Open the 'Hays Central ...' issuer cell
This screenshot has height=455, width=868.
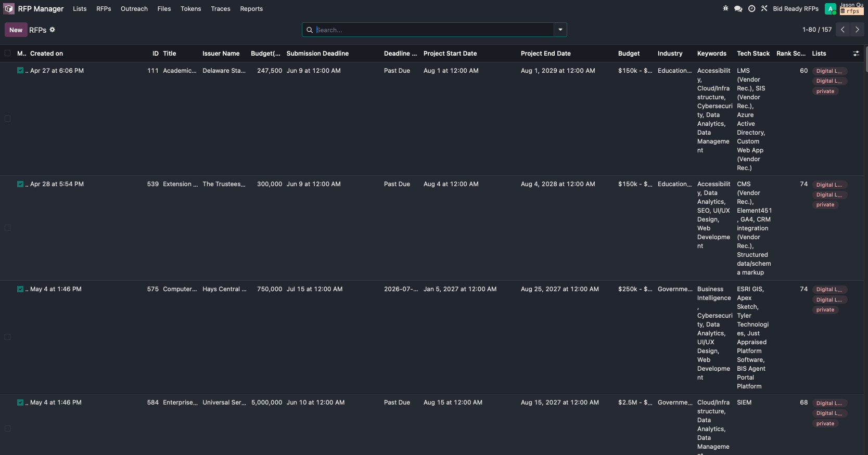coord(224,289)
